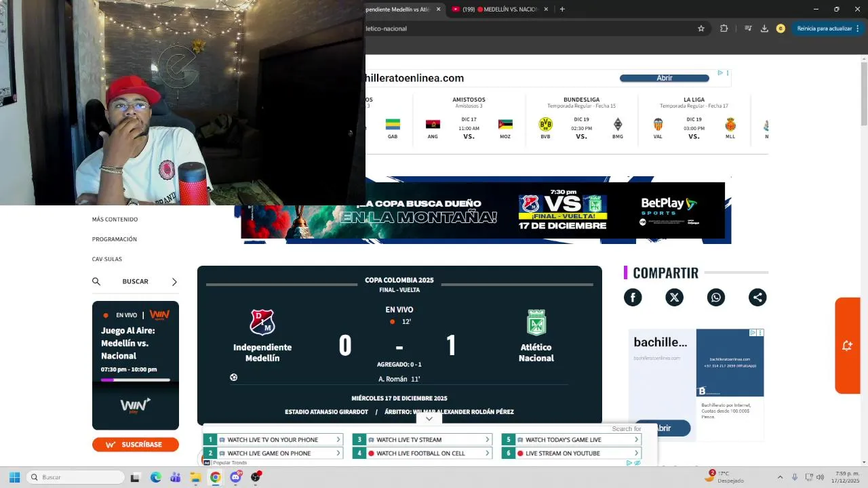Show hidden system tray icons
868x488 pixels.
pos(780,477)
